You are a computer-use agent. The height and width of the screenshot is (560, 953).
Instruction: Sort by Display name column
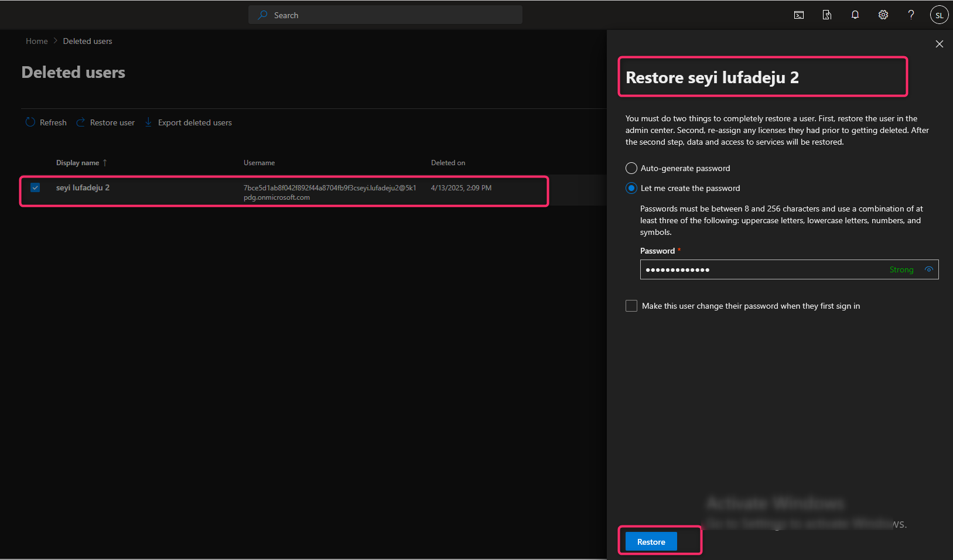click(x=81, y=163)
